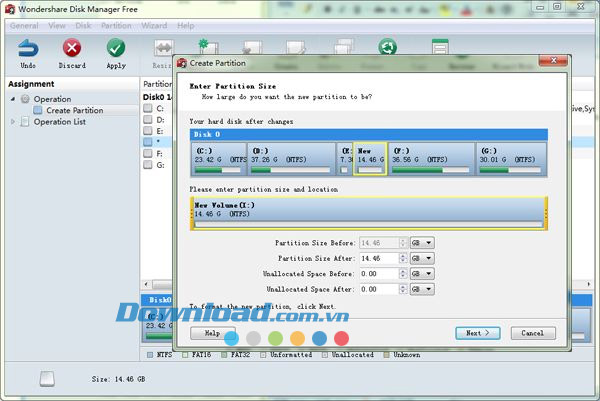Click the green Apply checkmark icon
The image size is (600, 401).
click(x=116, y=48)
